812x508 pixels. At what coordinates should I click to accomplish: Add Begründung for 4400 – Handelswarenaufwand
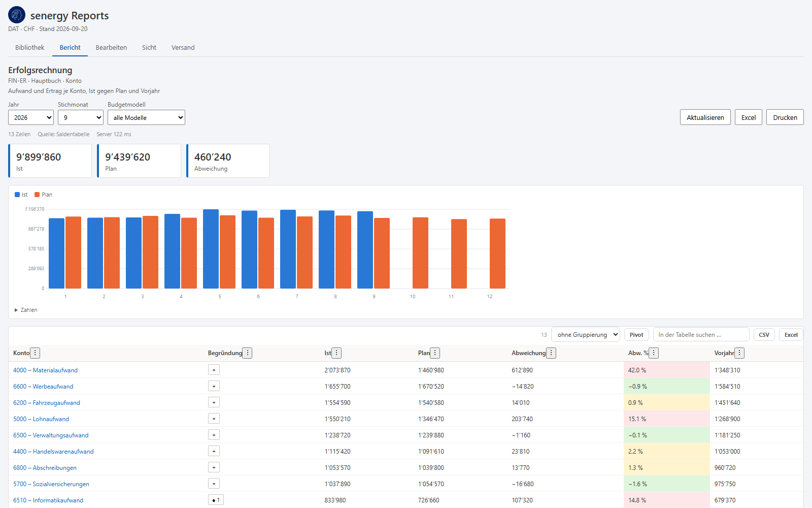click(x=214, y=451)
